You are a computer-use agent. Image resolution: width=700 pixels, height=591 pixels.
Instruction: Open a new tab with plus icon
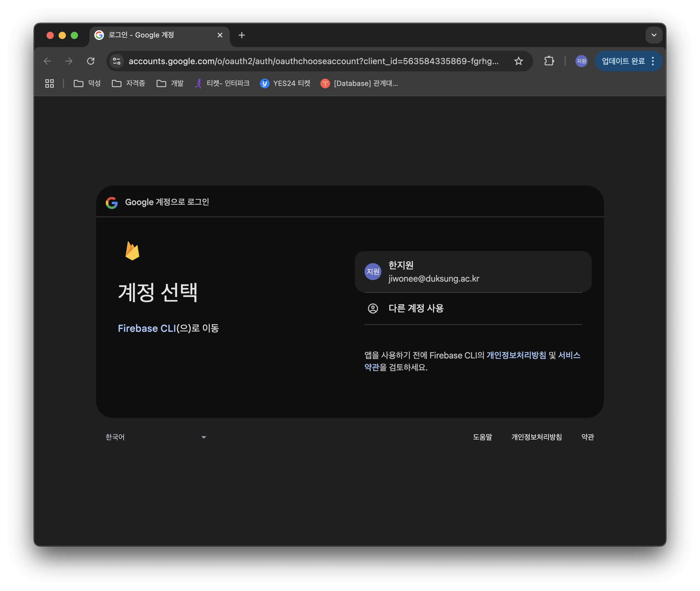click(x=242, y=35)
